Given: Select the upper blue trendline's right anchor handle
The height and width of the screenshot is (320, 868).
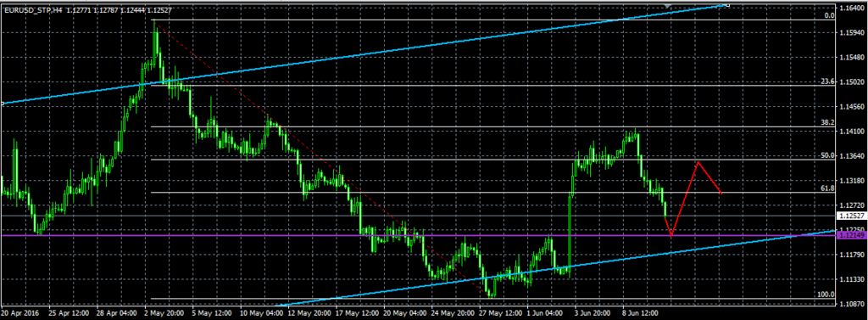Looking at the screenshot, I should click(727, 5).
